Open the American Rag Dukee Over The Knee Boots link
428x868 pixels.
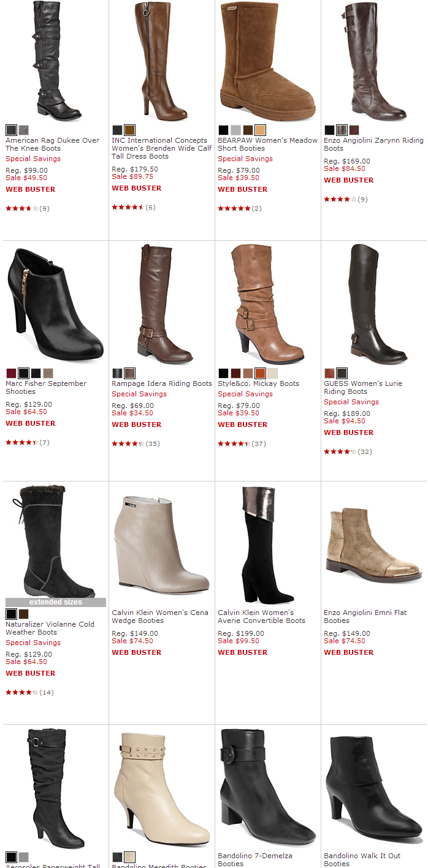52,145
